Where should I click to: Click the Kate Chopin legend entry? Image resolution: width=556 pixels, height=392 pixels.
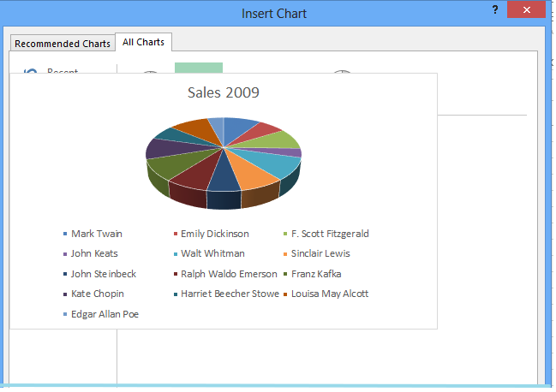point(97,294)
